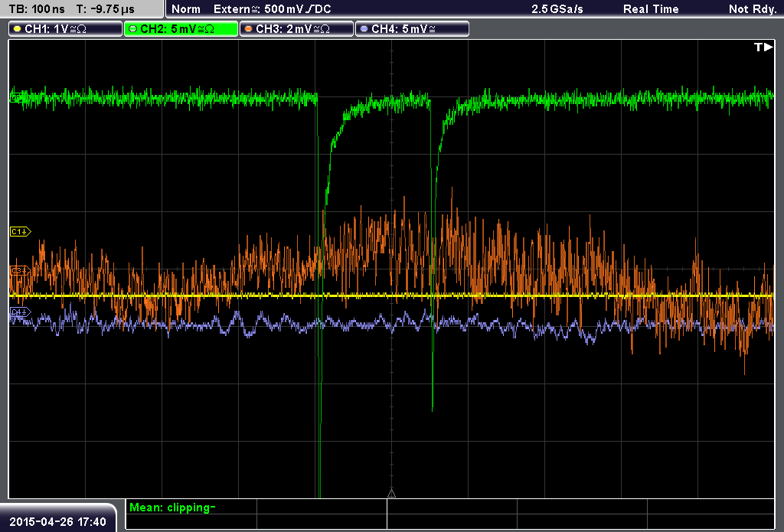
Task: Click the Real Time acquisition label
Action: pos(651,9)
